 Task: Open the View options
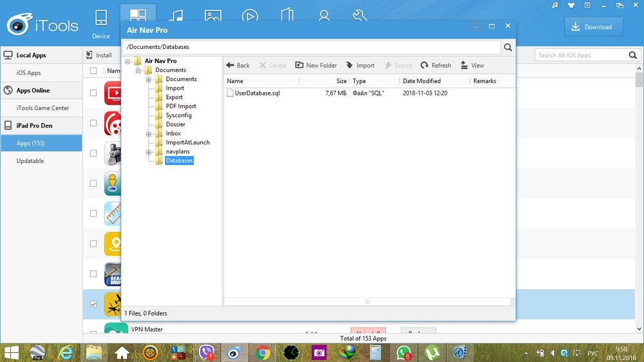point(472,65)
